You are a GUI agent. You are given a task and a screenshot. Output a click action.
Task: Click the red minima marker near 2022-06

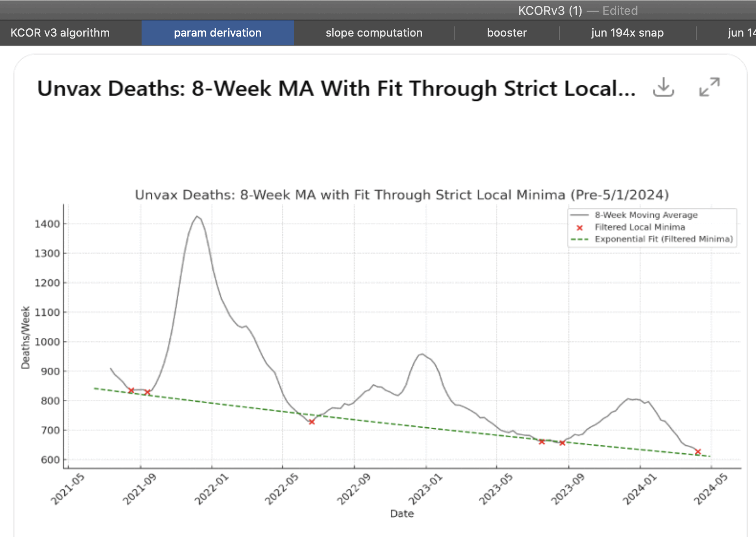tap(311, 422)
